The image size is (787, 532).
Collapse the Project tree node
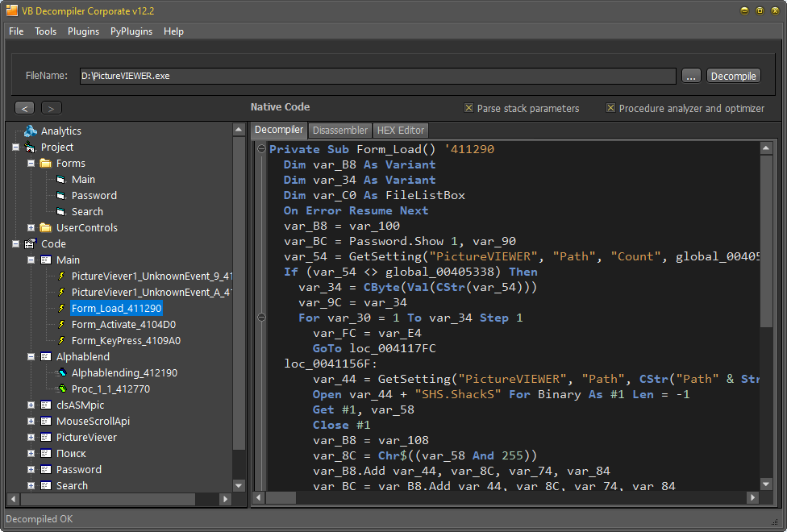(x=15, y=147)
